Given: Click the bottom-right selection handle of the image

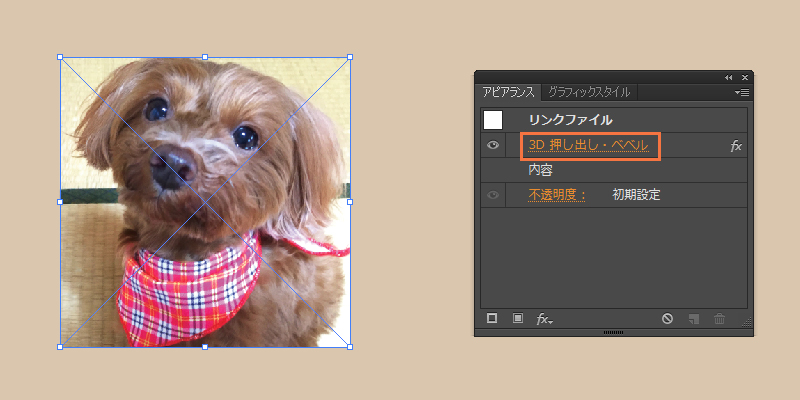Looking at the screenshot, I should (350, 347).
